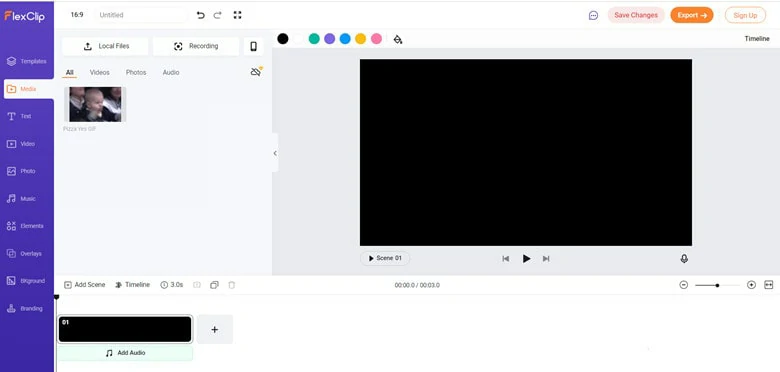Duplicate scene using copy icon

pos(214,285)
